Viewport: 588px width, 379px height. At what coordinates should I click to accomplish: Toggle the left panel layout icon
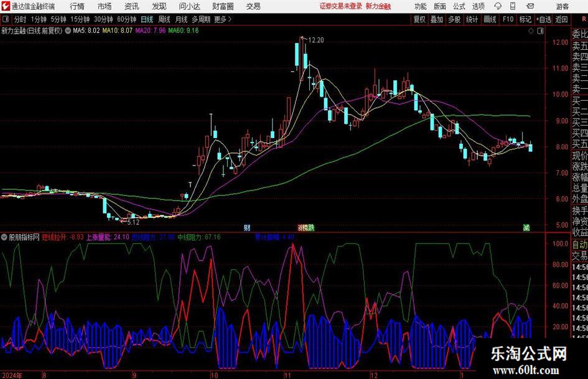point(5,19)
